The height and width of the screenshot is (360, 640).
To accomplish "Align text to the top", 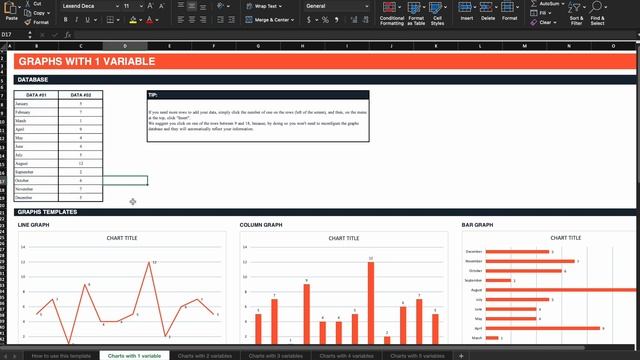I will pos(181,6).
